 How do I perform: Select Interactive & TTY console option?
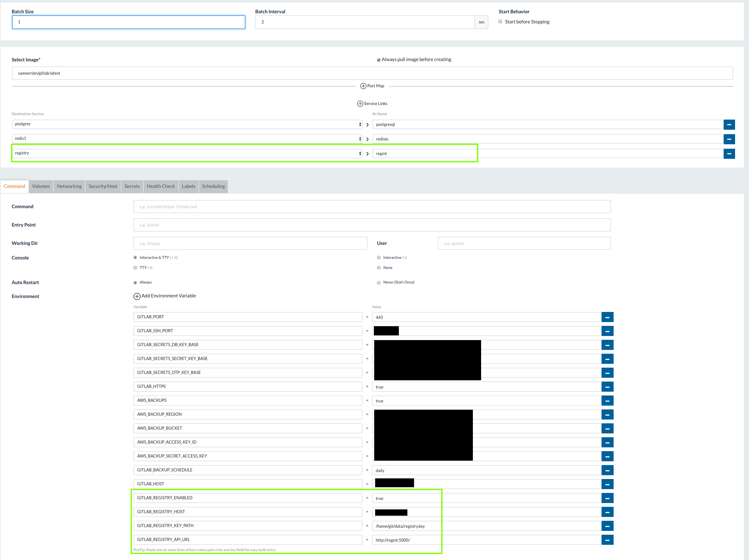coord(135,258)
